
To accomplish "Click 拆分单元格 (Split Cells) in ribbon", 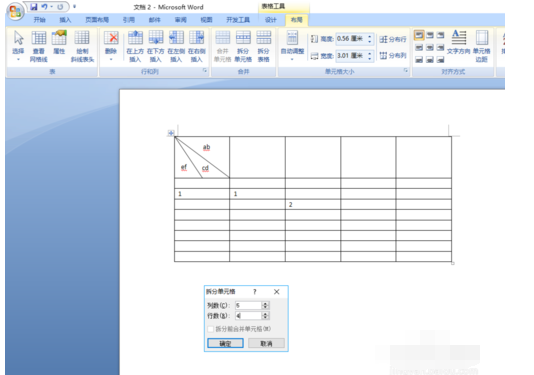I will pyautogui.click(x=243, y=46).
